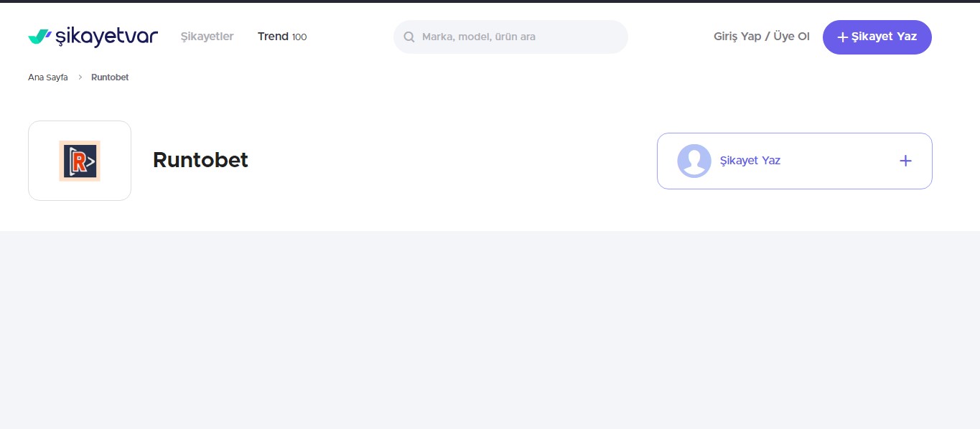Click the Runtobet breadcrumb item
Screen dimensions: 980x429
click(110, 77)
